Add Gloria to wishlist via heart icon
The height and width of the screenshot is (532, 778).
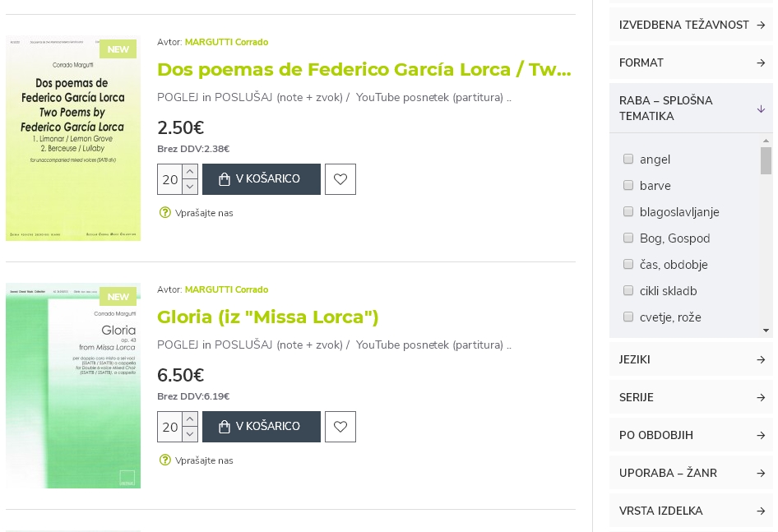tap(340, 427)
